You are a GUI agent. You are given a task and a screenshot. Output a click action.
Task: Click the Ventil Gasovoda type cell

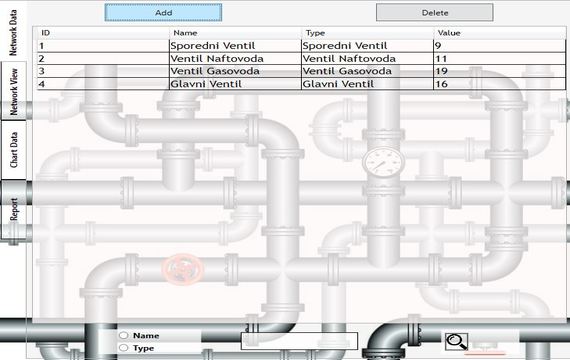[368, 71]
